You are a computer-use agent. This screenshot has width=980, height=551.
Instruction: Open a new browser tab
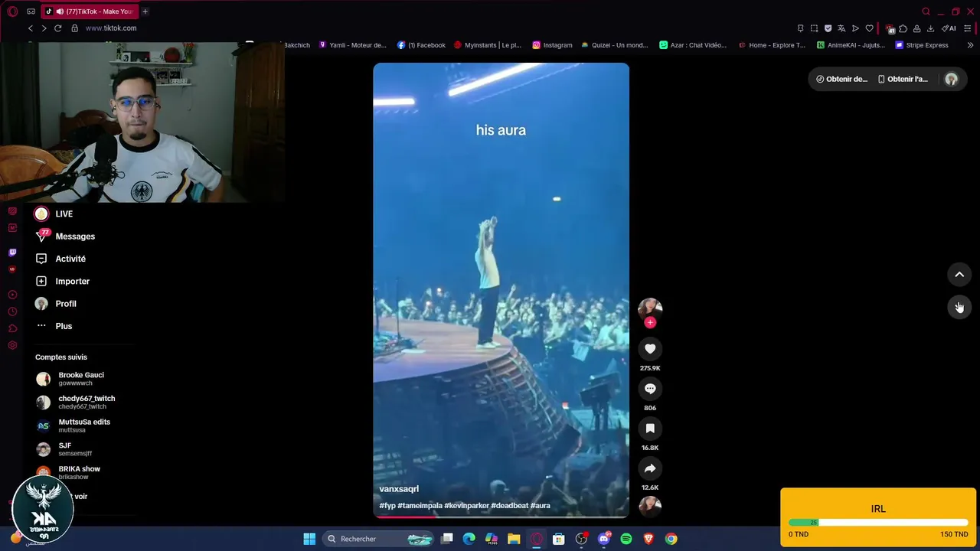(145, 11)
